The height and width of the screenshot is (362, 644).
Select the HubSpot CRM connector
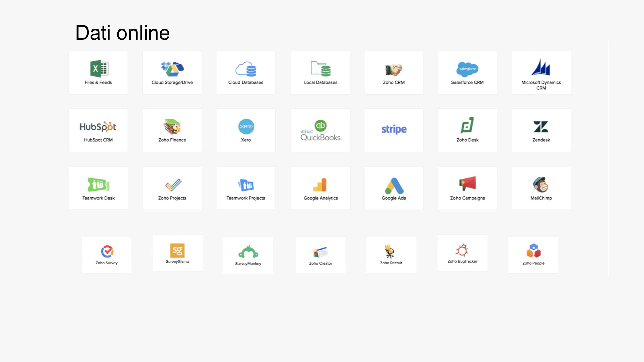tap(98, 130)
